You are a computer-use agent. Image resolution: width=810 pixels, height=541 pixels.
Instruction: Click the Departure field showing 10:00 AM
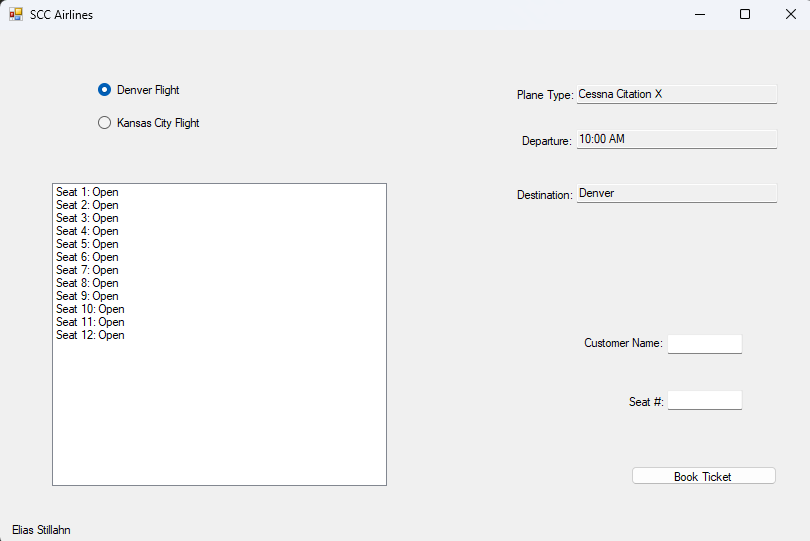(676, 139)
